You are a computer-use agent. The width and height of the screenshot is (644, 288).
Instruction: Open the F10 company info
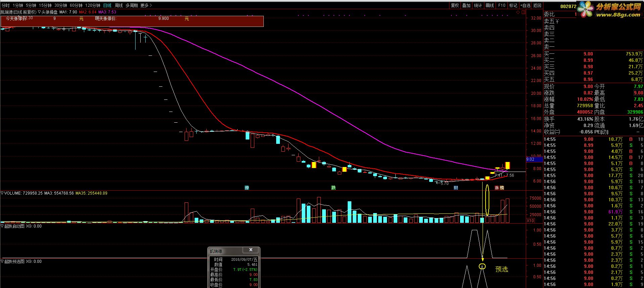pos(502,5)
